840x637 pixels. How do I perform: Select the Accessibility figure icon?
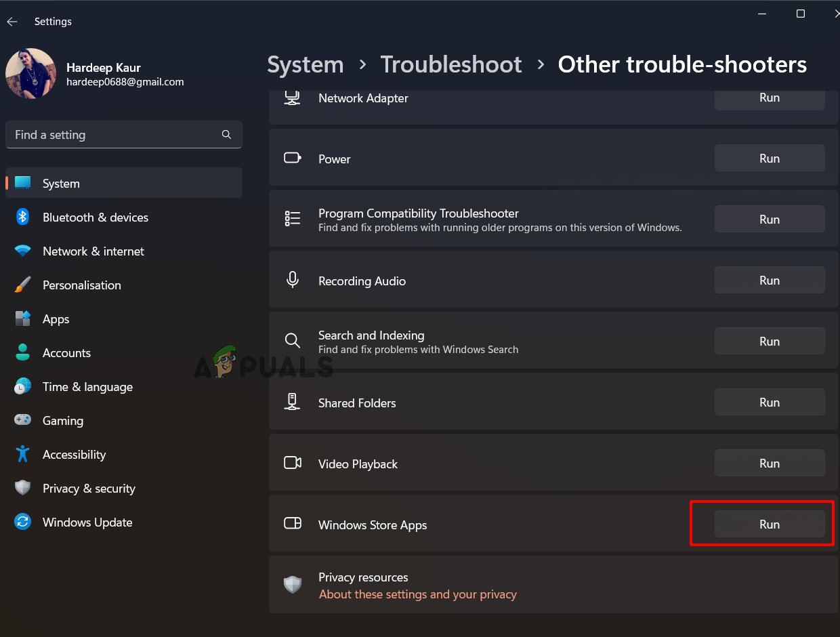pos(22,454)
